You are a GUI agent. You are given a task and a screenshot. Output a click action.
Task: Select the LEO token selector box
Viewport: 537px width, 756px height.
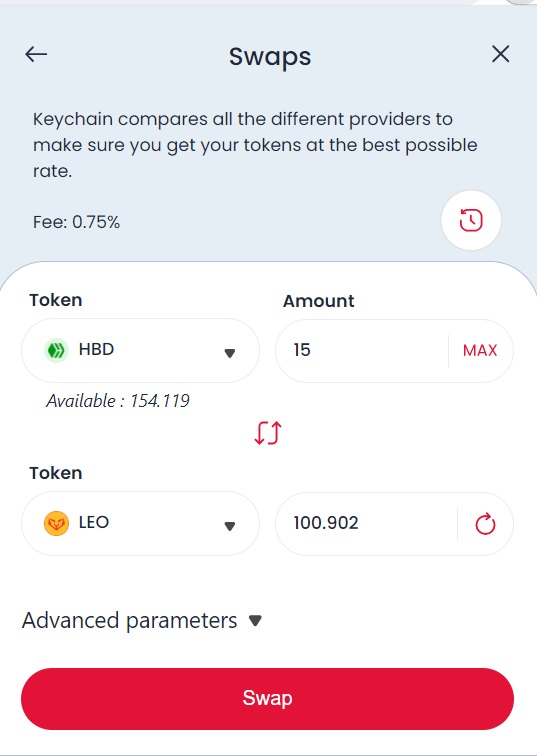[x=140, y=524]
